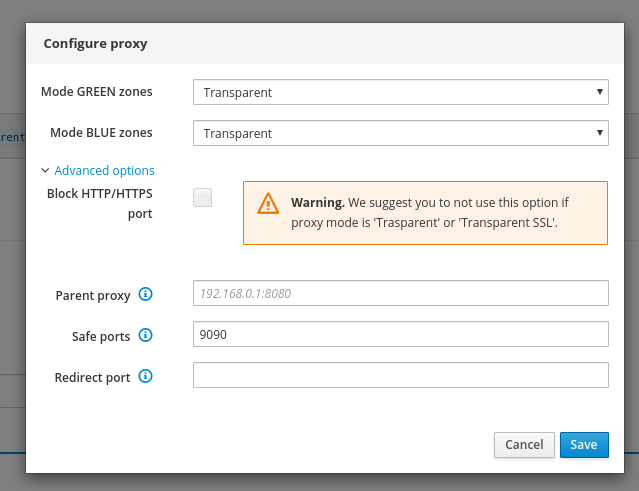
Task: Save the proxy configuration
Action: click(x=584, y=445)
